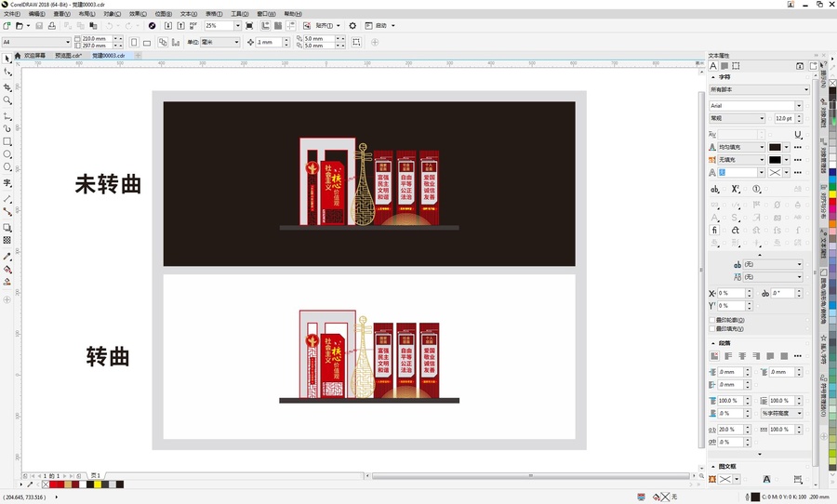
Task: Toggle the 叠印轮廓 overprint outline checkbox
Action: pos(712,320)
